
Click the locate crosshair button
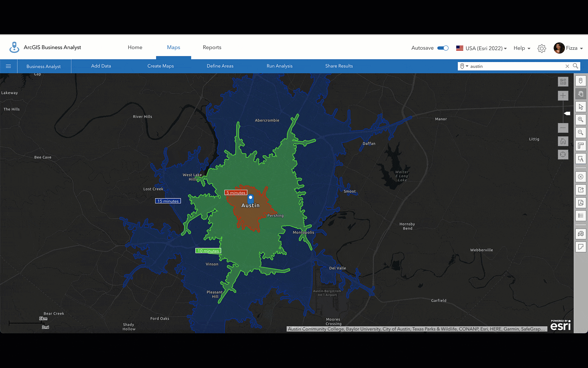coord(563,155)
